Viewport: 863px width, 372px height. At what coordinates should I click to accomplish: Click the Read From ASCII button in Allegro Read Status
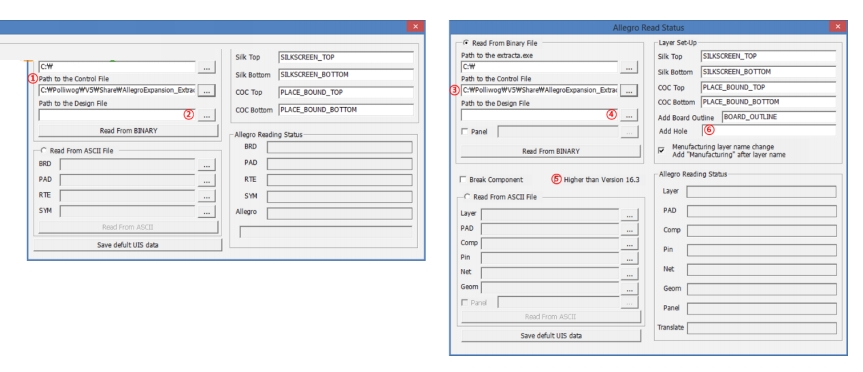[x=550, y=316]
